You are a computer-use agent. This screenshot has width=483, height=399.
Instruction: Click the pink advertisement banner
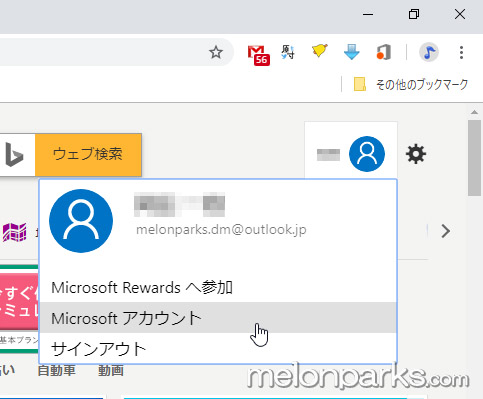19,302
